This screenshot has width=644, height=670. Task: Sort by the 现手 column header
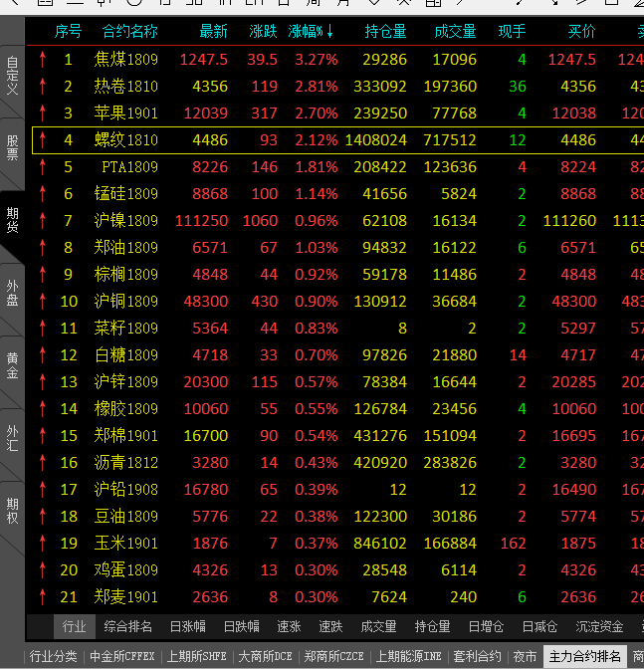click(512, 31)
